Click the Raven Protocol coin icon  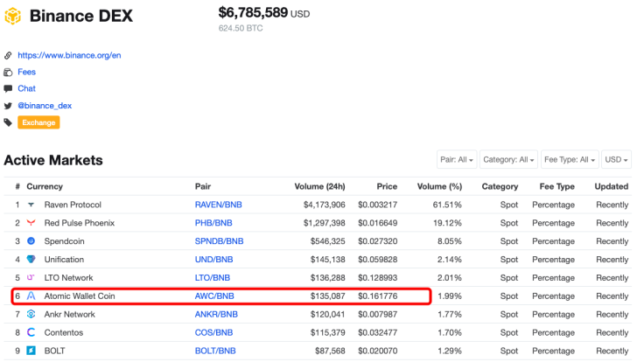[31, 205]
